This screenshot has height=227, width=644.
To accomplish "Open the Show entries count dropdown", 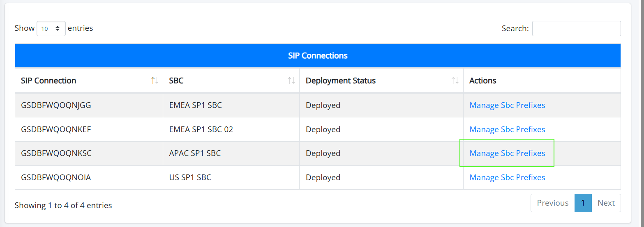I will 51,28.
